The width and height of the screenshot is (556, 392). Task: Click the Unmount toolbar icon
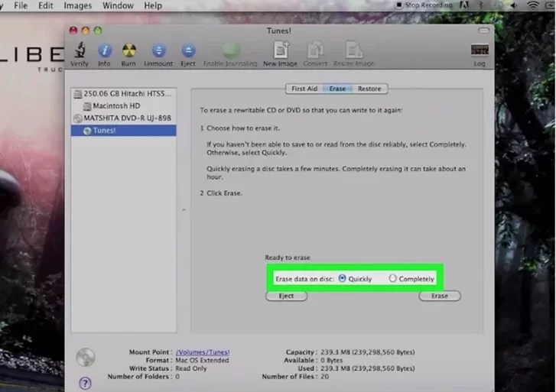158,50
